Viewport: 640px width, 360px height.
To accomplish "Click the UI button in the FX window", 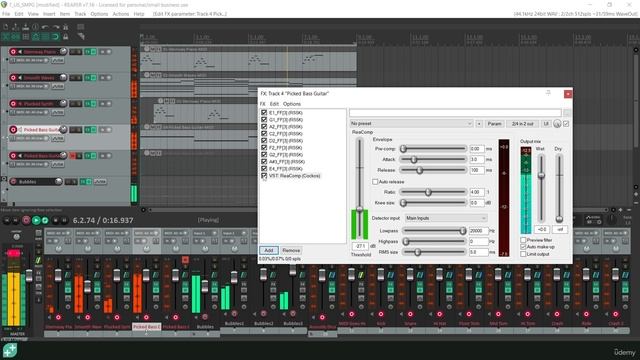I will (x=546, y=124).
